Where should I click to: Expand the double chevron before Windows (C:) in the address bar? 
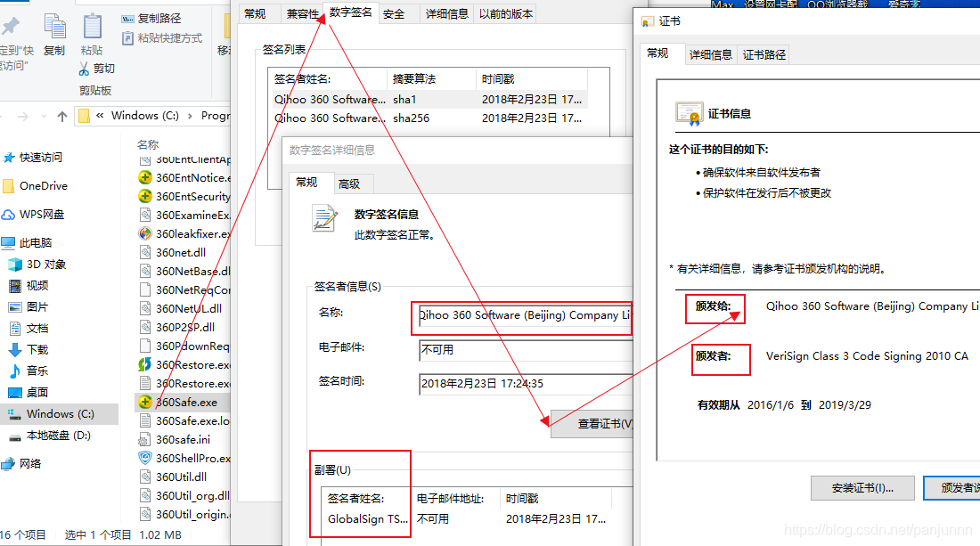pyautogui.click(x=100, y=116)
